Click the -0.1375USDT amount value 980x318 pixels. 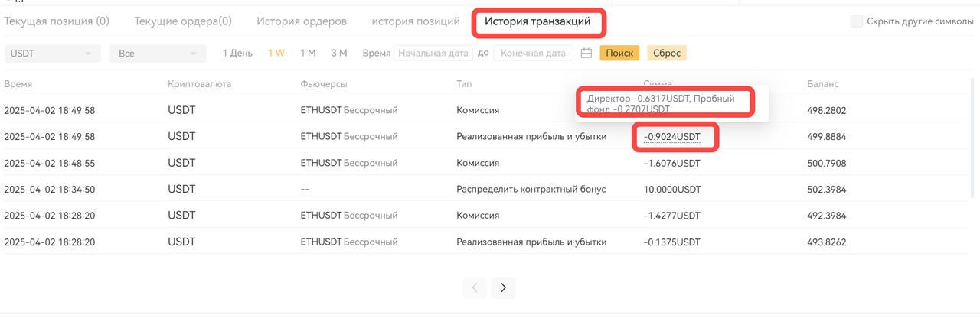pos(672,242)
